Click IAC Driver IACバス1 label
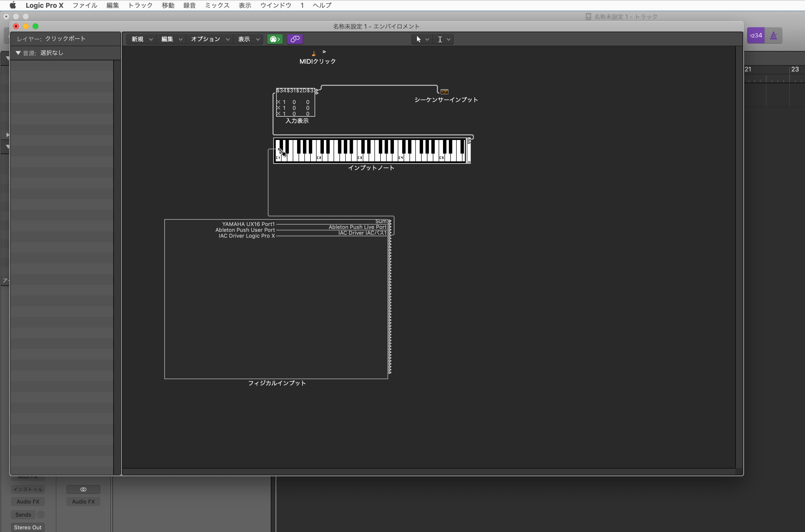The width and height of the screenshot is (805, 532). 362,233
